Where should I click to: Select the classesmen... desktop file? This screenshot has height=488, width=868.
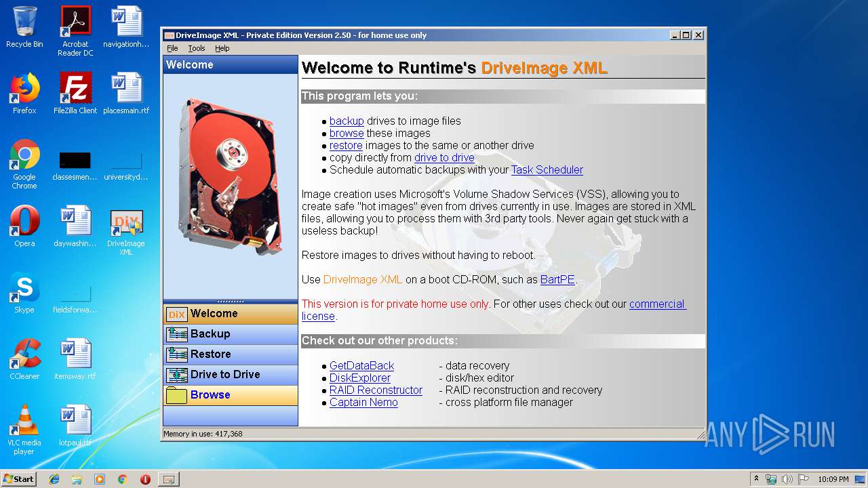[75, 167]
